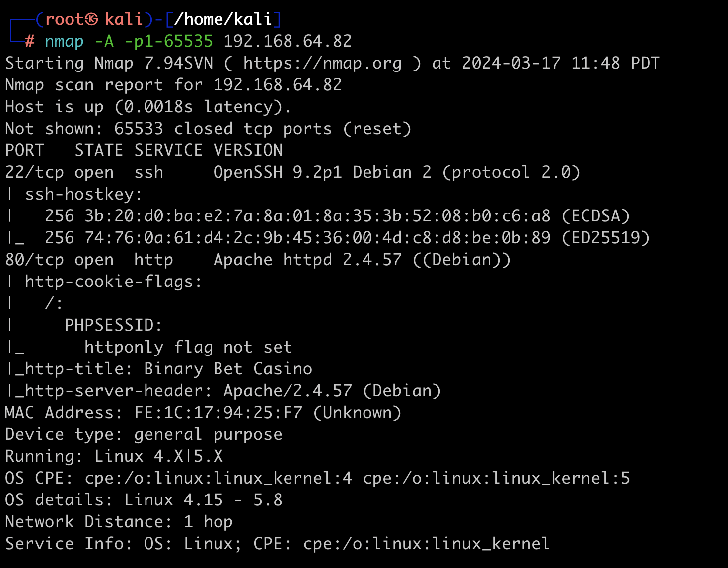Click target IP 192.168.64.82 in command
The width and height of the screenshot is (728, 568).
(x=288, y=41)
